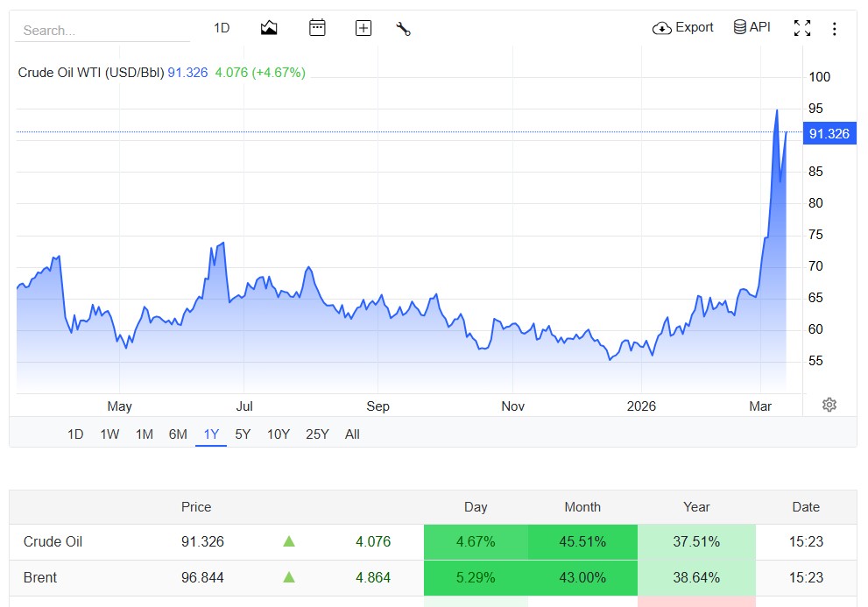Viewport: 868px width, 607px height.
Task: Select the 1W time range
Action: 109,434
